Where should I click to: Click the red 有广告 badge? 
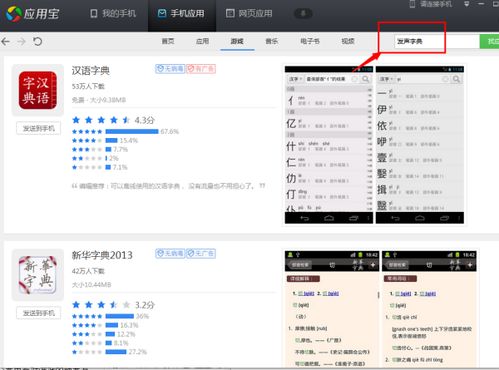(x=201, y=69)
